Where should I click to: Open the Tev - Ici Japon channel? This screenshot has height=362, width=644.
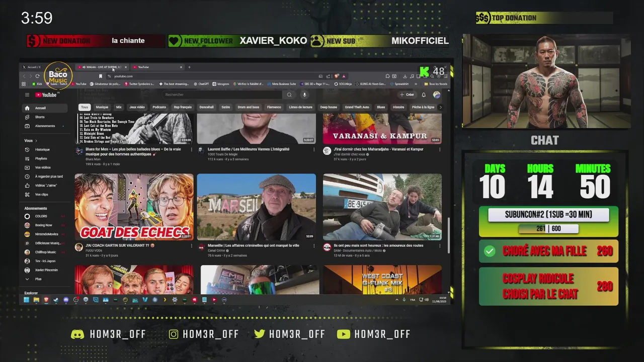click(x=45, y=261)
